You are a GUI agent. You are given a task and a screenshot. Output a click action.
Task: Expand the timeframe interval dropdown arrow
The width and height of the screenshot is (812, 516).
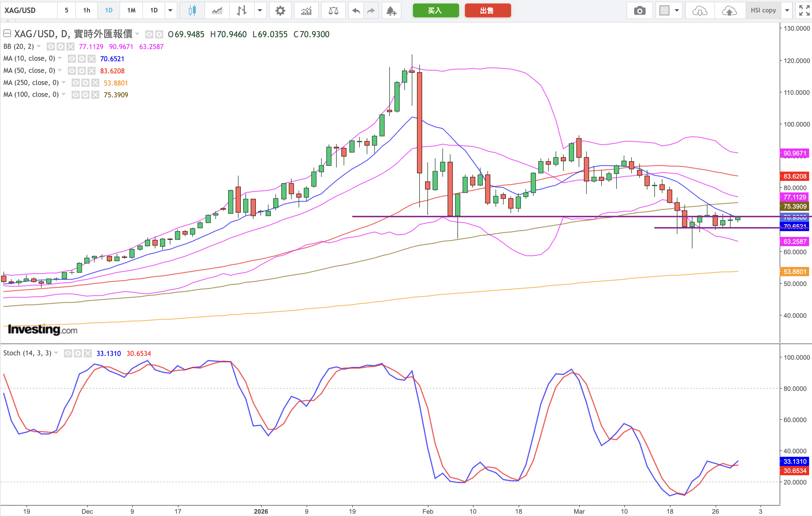tap(170, 10)
